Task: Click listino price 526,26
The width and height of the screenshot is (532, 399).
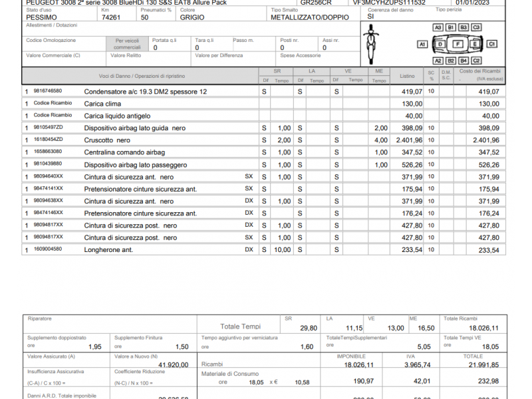Action: (412, 165)
